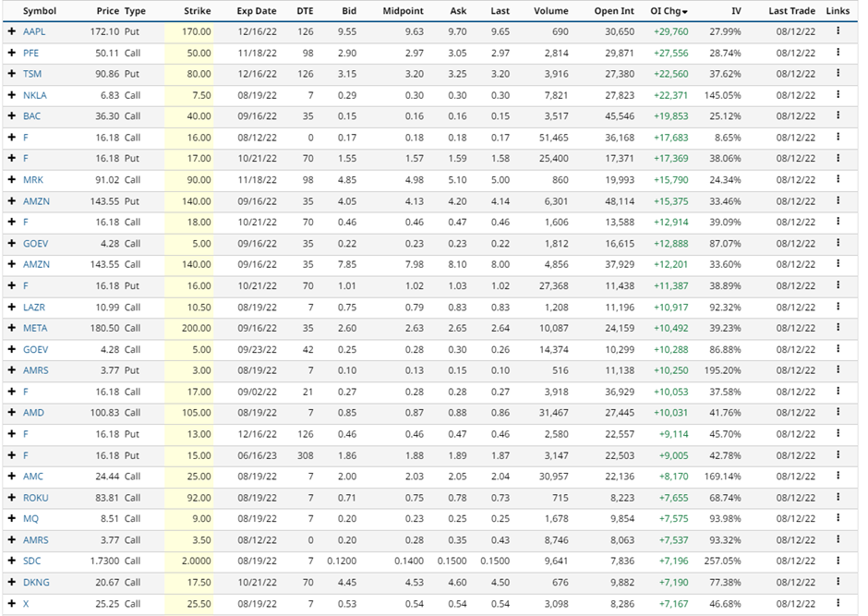Open the TSM symbol link
This screenshot has height=616, width=868.
[x=32, y=74]
